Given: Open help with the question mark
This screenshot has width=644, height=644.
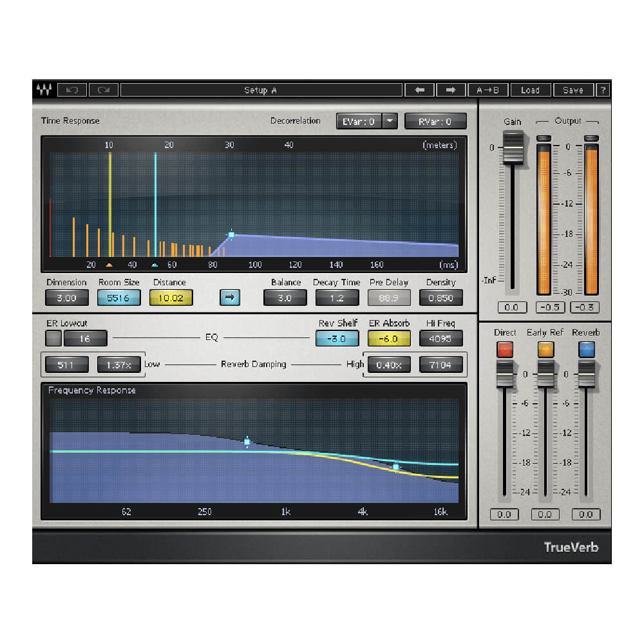Looking at the screenshot, I should [x=603, y=90].
